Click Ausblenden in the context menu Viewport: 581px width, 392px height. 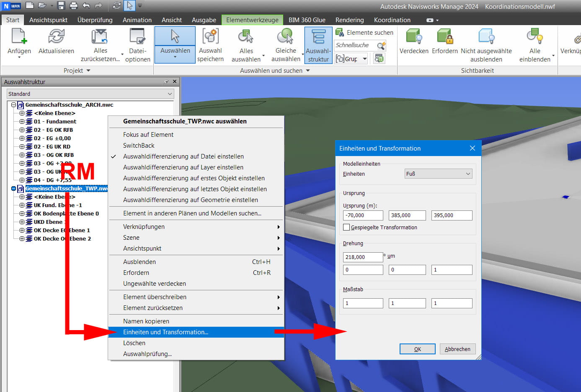(x=196, y=262)
